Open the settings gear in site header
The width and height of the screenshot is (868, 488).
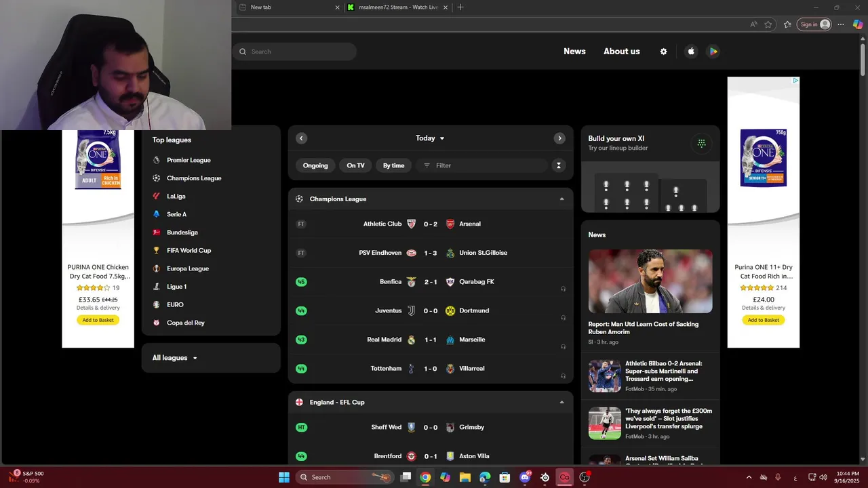(663, 52)
